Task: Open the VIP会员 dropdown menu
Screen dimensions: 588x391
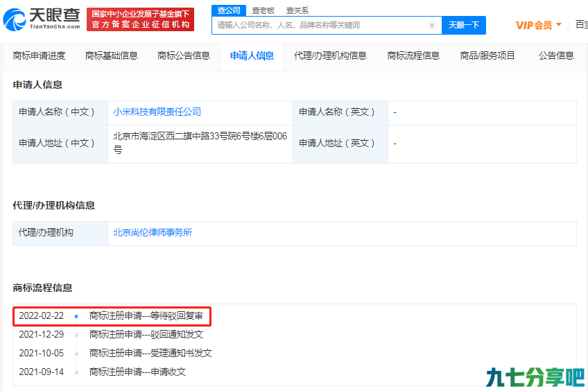Action: (538, 25)
